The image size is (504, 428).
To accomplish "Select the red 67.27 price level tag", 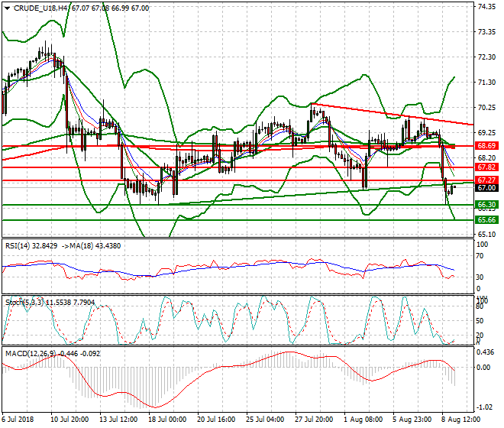I will [x=486, y=180].
